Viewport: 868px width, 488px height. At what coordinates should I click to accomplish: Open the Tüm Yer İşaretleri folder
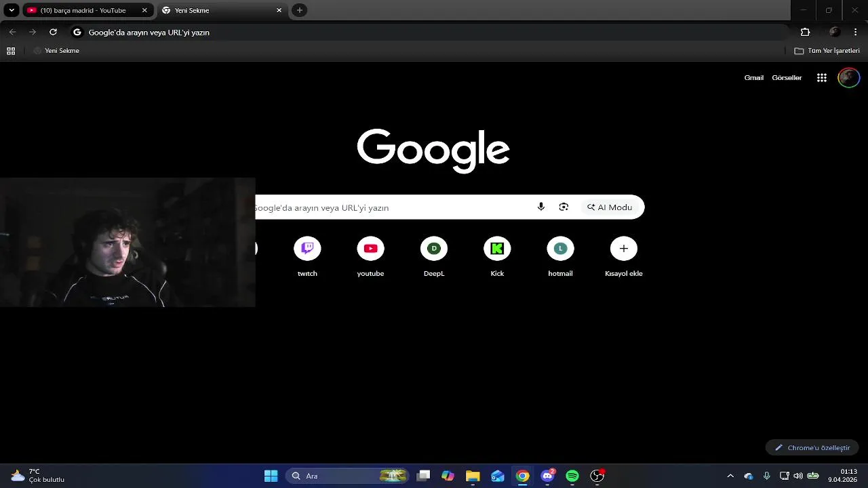[827, 51]
